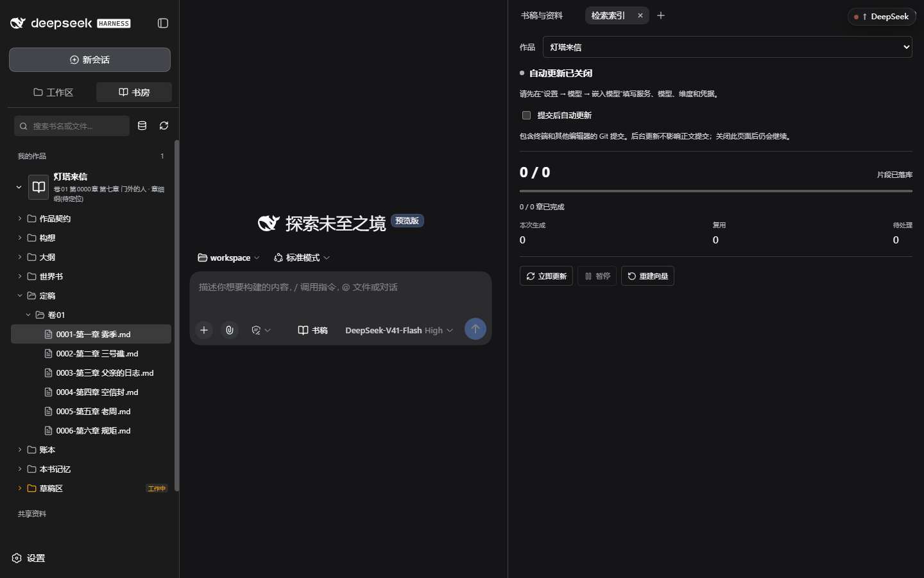Attach a file with the paperclip icon
The width and height of the screenshot is (924, 578).
pyautogui.click(x=230, y=330)
